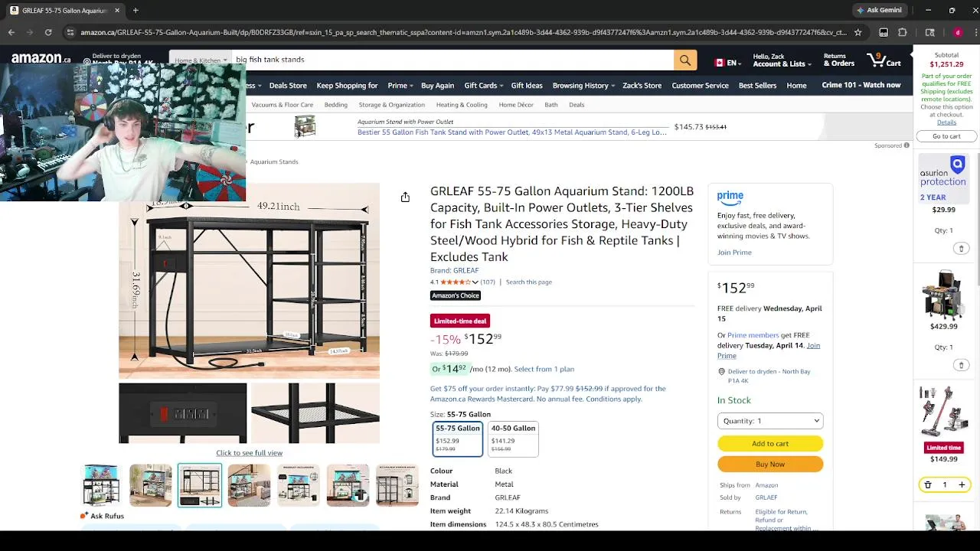This screenshot has width=980, height=551.
Task: Click the search field with fish tank stands
Action: tap(452, 60)
